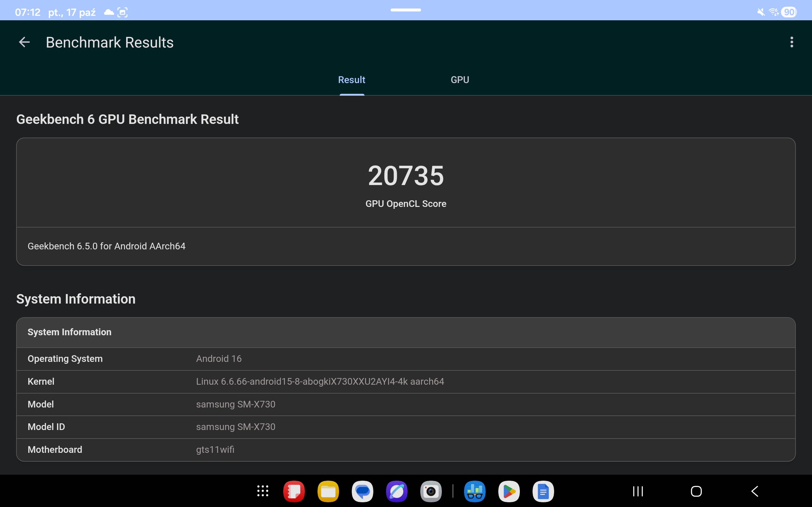Open Google Docs from the taskbar
Screen dimensions: 812x507
point(543,491)
